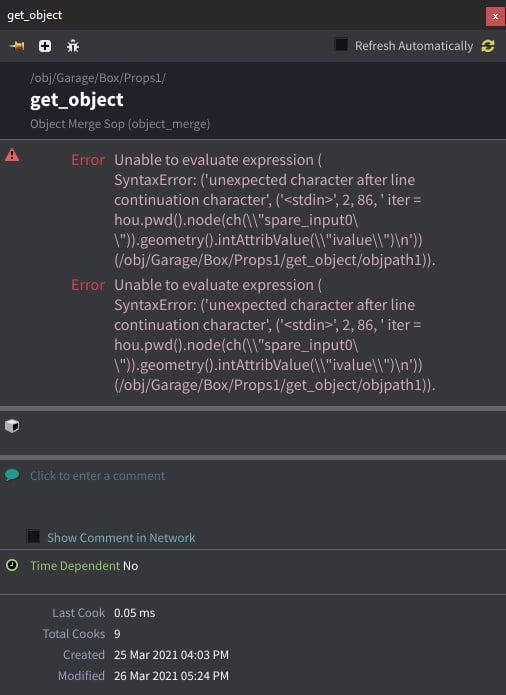Select the bold get_object node heading
The height and width of the screenshot is (695, 506).
(x=77, y=100)
